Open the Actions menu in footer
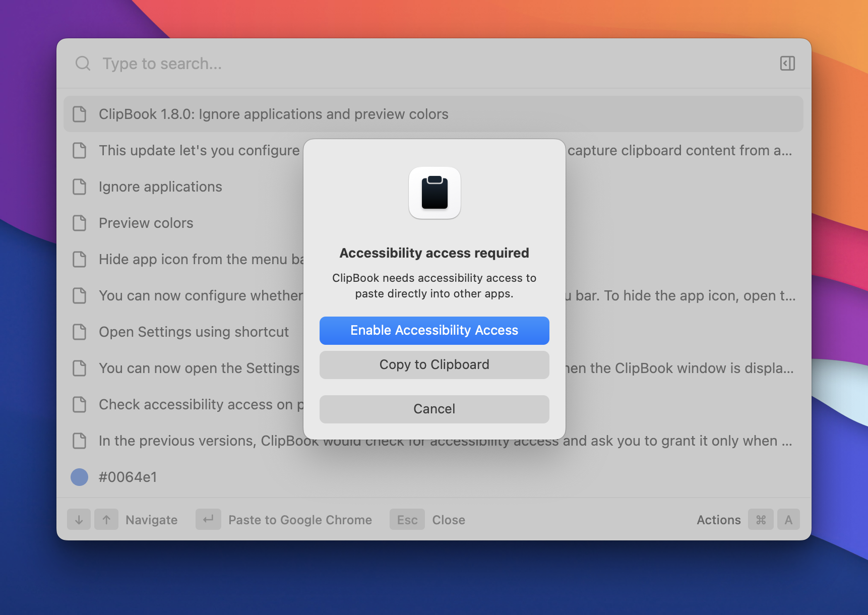This screenshot has width=868, height=615. click(x=719, y=520)
